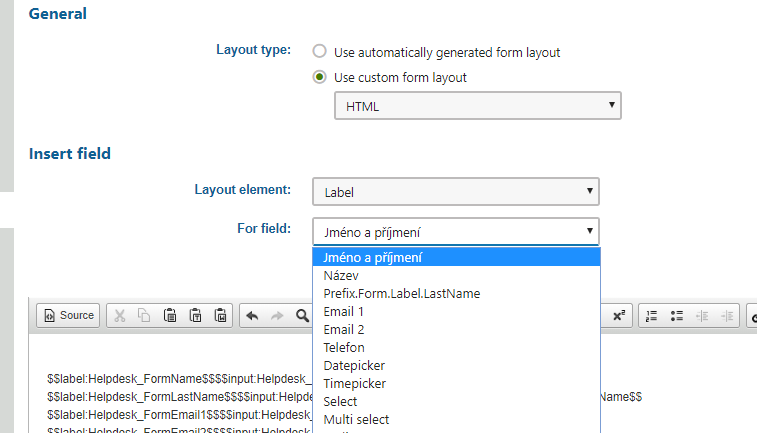This screenshot has height=433, width=757.
Task: Insert a bulleted list
Action: tap(677, 316)
